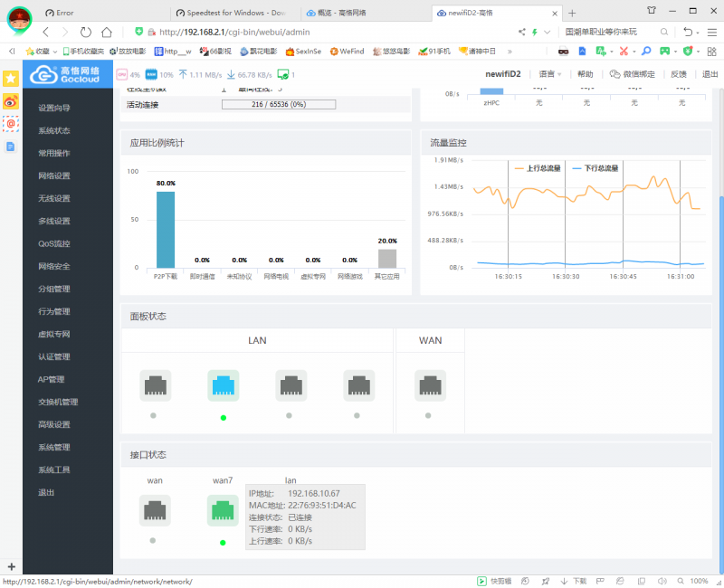
Task: Click the active blue LAN port icon
Action: pyautogui.click(x=223, y=385)
